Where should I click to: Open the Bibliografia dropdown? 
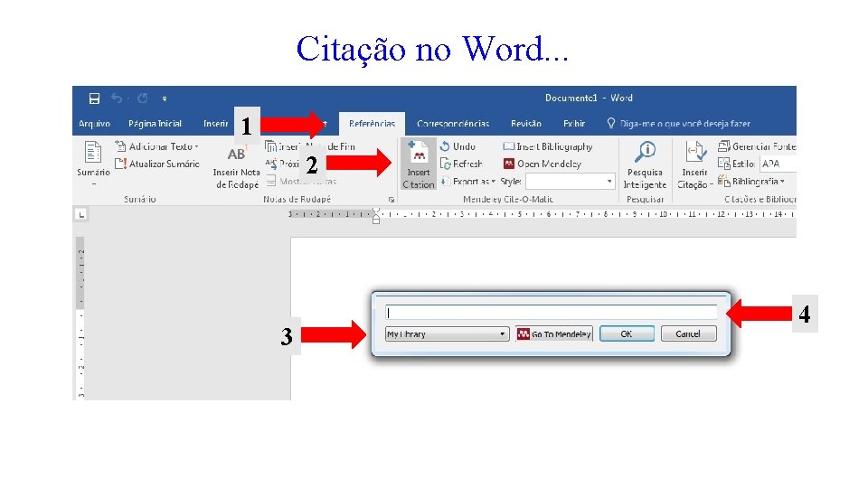point(751,182)
